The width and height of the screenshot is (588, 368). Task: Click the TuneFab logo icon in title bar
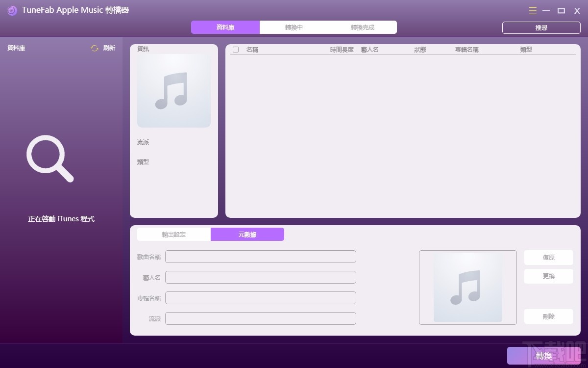tap(12, 10)
